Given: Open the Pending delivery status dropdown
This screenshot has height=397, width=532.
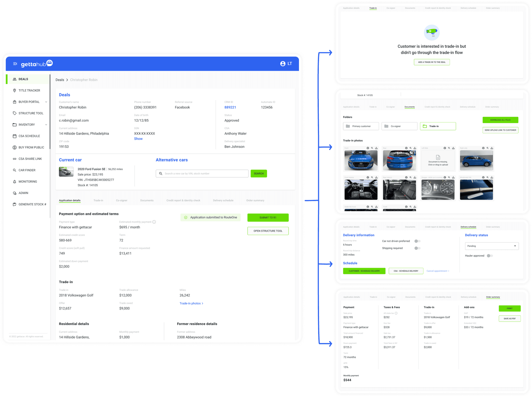Looking at the screenshot, I should (x=491, y=246).
